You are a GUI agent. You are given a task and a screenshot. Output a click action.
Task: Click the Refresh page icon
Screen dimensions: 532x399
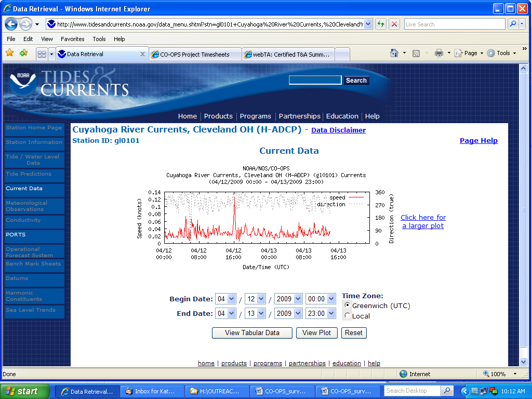pyautogui.click(x=381, y=24)
